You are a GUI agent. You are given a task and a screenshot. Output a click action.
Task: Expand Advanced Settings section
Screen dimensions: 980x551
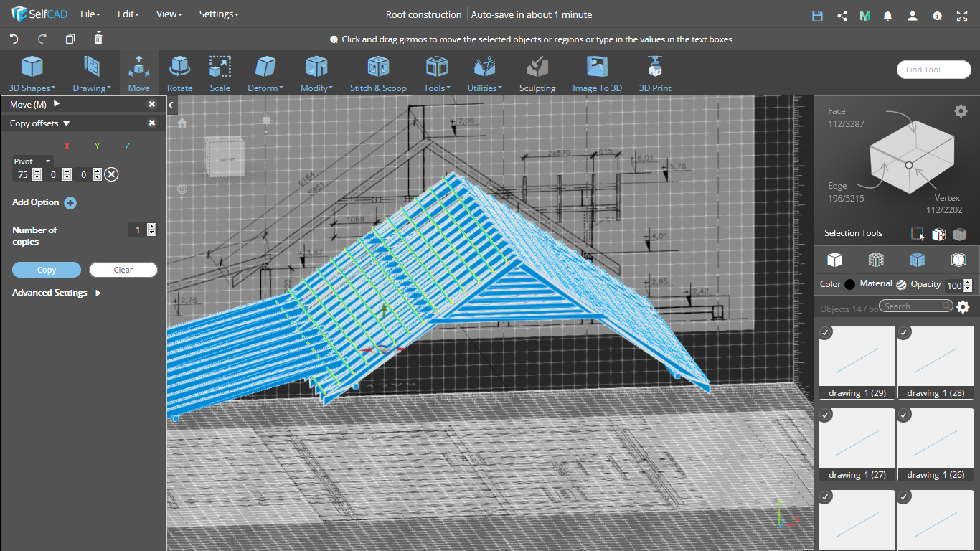(98, 293)
